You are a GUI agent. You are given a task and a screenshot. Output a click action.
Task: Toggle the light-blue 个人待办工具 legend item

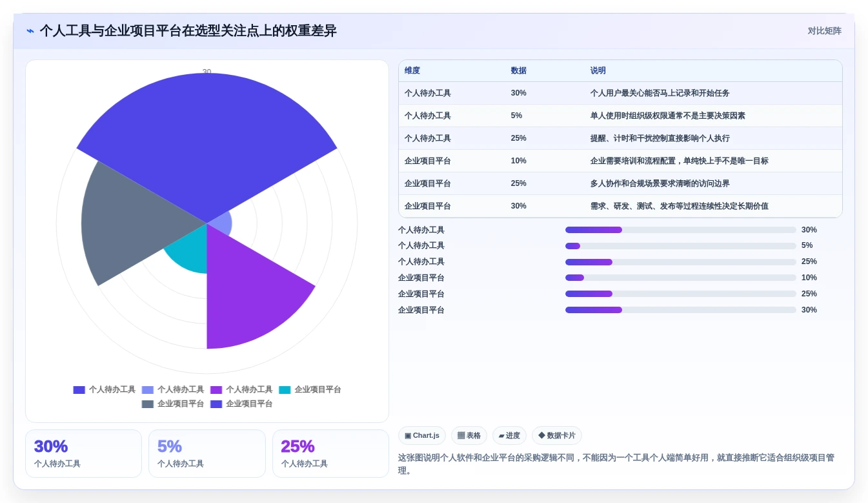173,390
